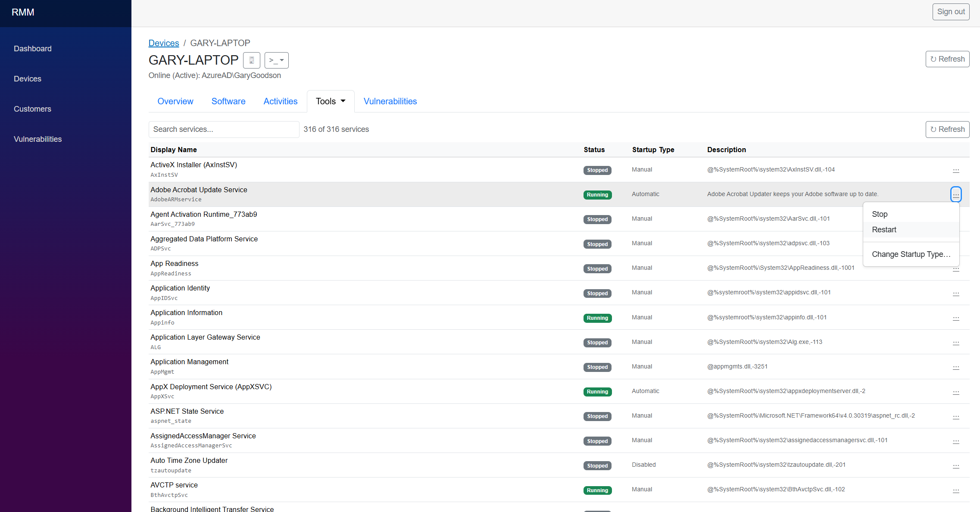Screen dimensions: 980x512
Task: Click the Sign out button
Action: pyautogui.click(x=951, y=12)
